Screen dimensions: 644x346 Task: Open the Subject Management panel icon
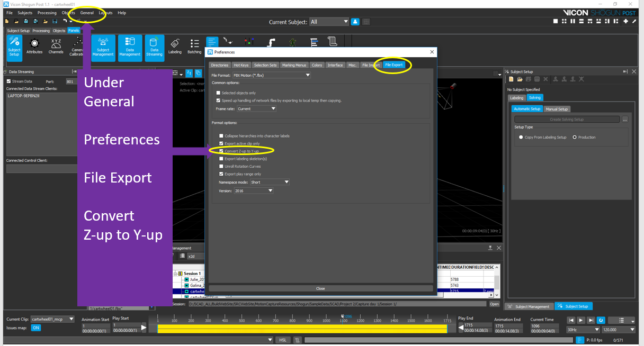click(x=103, y=47)
